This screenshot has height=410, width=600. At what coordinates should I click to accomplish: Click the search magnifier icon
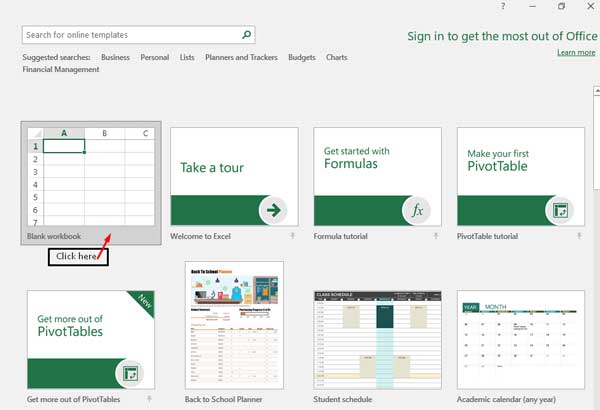click(x=247, y=35)
